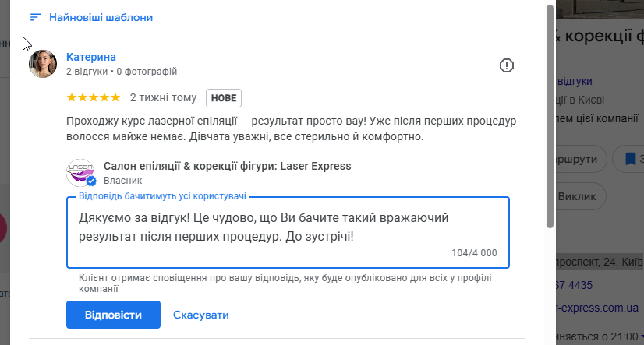Open reviewer Катерина's profile name link

click(91, 57)
